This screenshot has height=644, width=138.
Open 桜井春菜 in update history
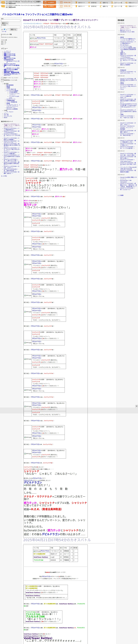(123, 129)
